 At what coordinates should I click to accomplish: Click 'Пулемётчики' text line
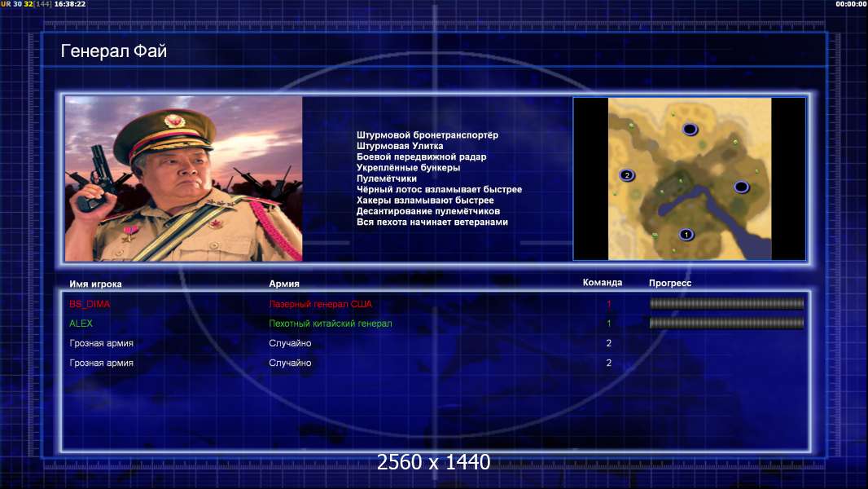click(x=387, y=178)
